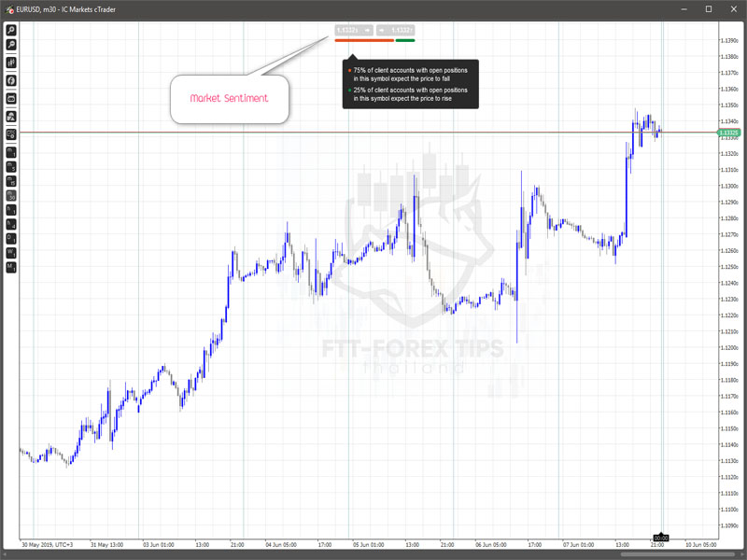Image resolution: width=747 pixels, height=560 pixels.
Task: Click the '07 Jun 01:00' time label
Action: click(578, 544)
